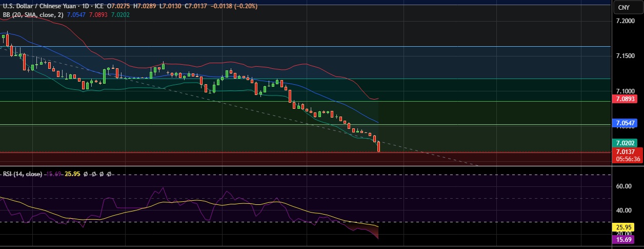Open the CNY currency selector

pos(623,7)
